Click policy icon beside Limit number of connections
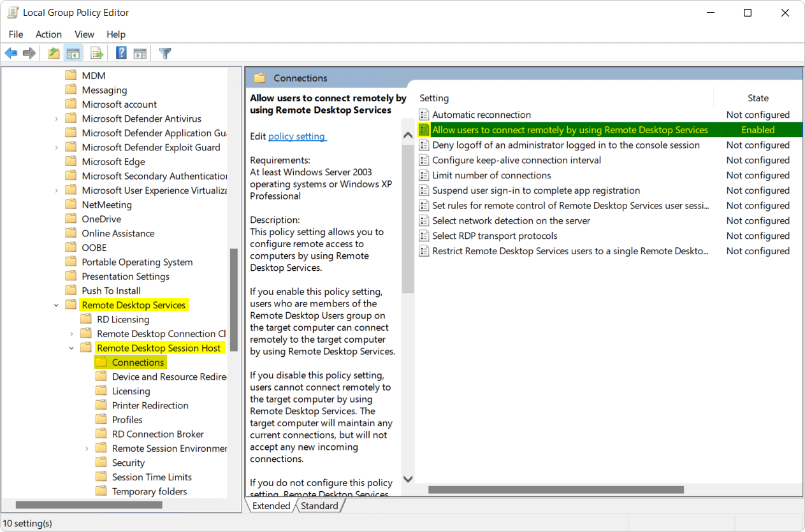Image resolution: width=805 pixels, height=532 pixels. [424, 175]
